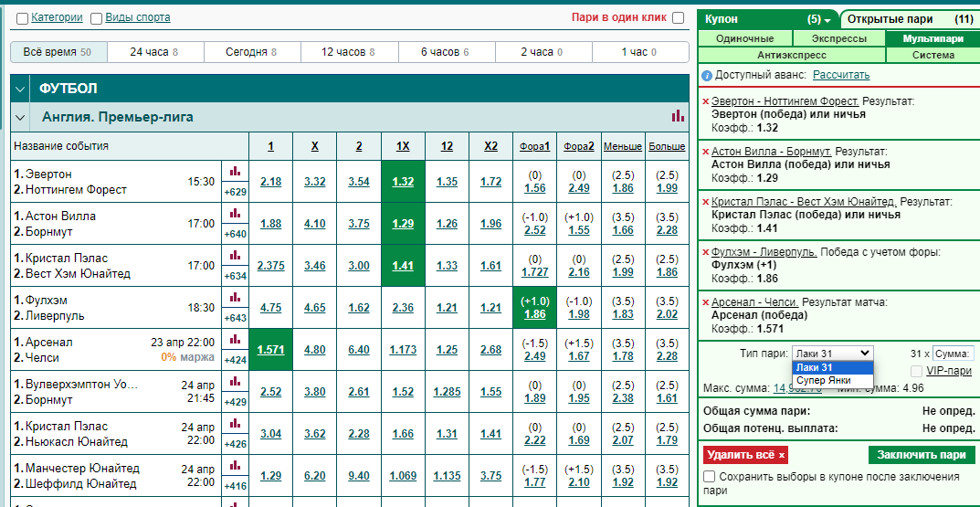The width and height of the screenshot is (980, 507).
Task: Expand the Купон (5) dropdown arrow
Action: 827,20
